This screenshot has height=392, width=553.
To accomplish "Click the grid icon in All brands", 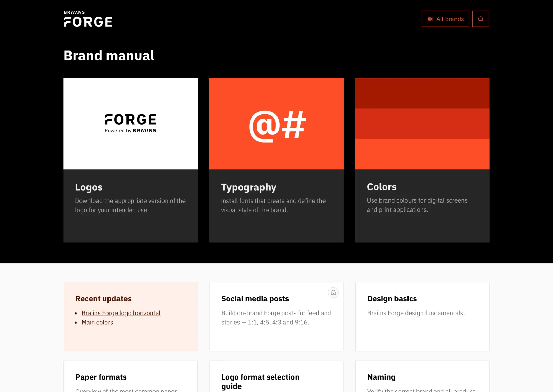I will point(430,19).
